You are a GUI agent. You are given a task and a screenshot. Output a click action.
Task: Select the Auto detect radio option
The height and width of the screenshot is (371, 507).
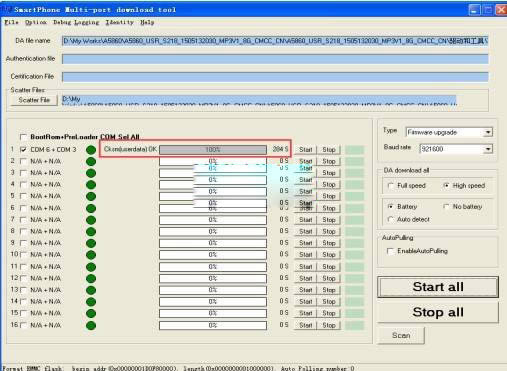tap(390, 219)
